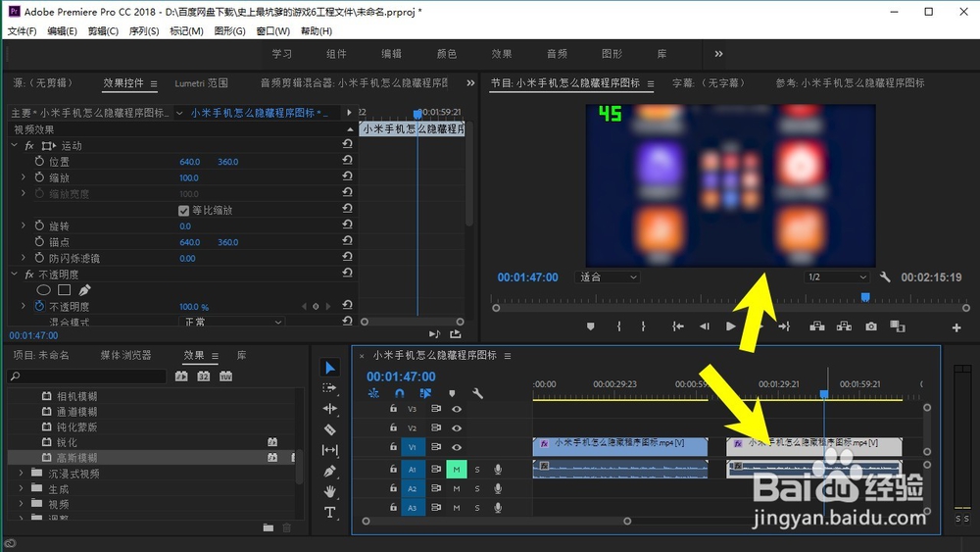The image size is (980, 552).
Task: Toggle V3 track output eye
Action: (x=457, y=409)
